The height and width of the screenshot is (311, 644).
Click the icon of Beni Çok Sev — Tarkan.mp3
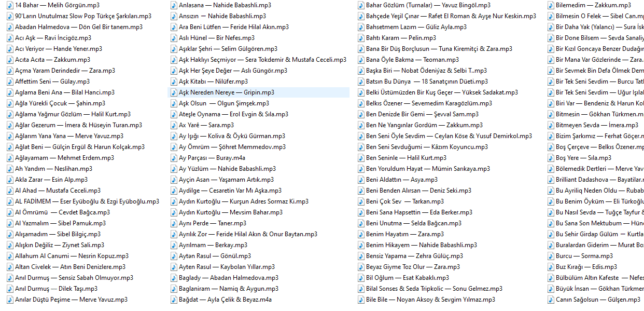point(361,201)
